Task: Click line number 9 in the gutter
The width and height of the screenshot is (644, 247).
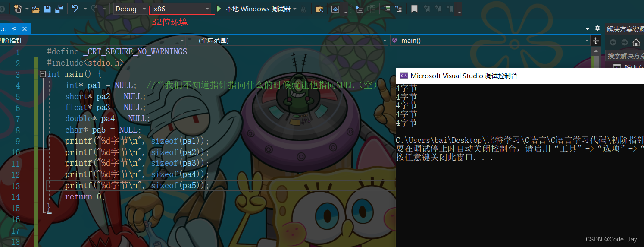Action: click(17, 141)
